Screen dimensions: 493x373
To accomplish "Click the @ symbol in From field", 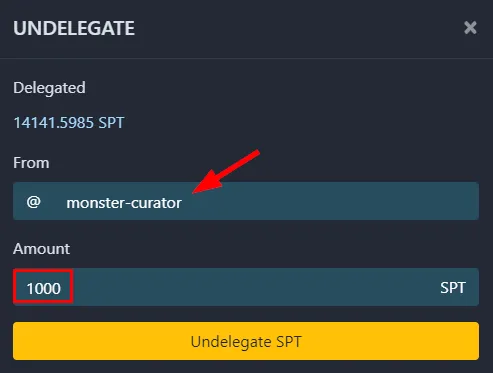I will (x=34, y=202).
